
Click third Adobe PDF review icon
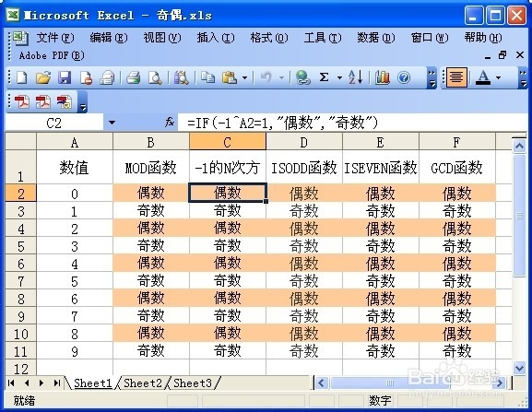[x=65, y=101]
